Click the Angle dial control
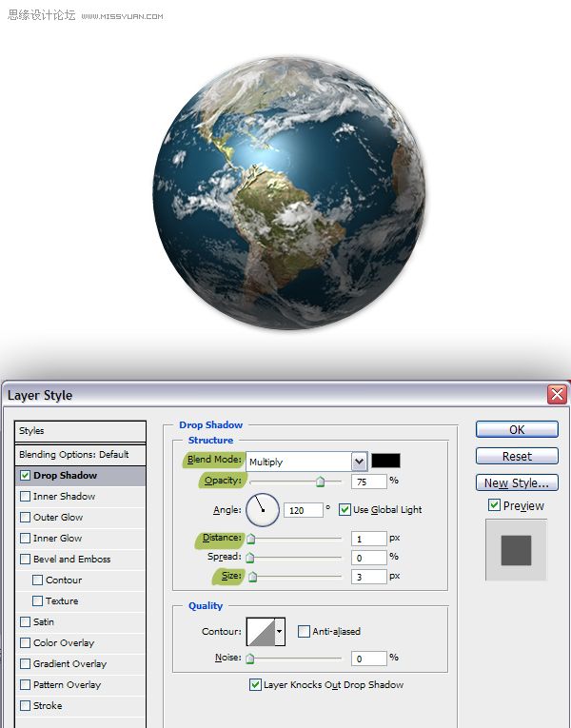This screenshot has width=571, height=728. click(263, 509)
